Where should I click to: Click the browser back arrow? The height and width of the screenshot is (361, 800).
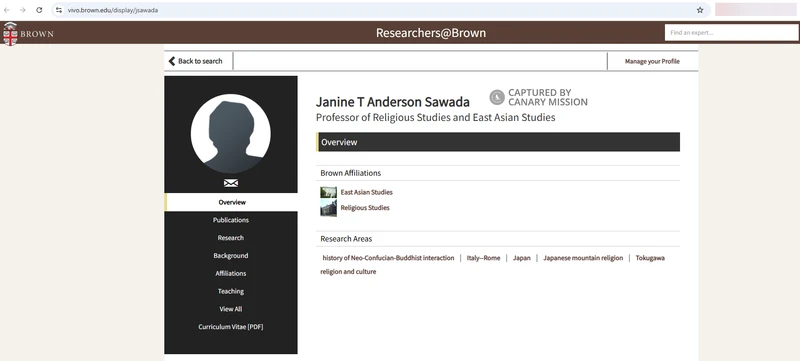pos(7,10)
